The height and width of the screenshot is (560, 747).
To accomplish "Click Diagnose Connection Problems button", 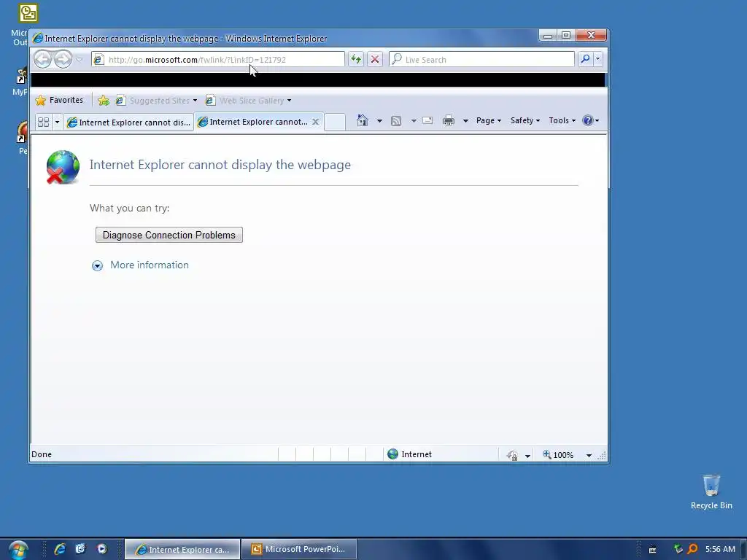I will pyautogui.click(x=169, y=235).
